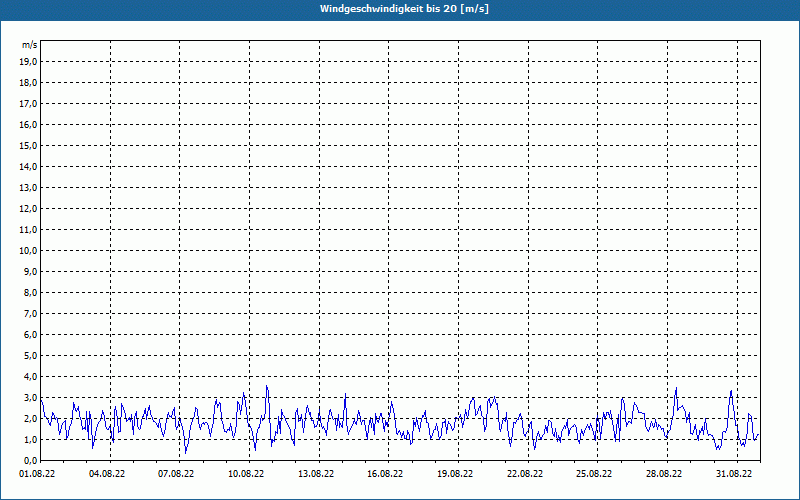
Task: Click the 13.08.22 date tick label
Action: pyautogui.click(x=316, y=474)
